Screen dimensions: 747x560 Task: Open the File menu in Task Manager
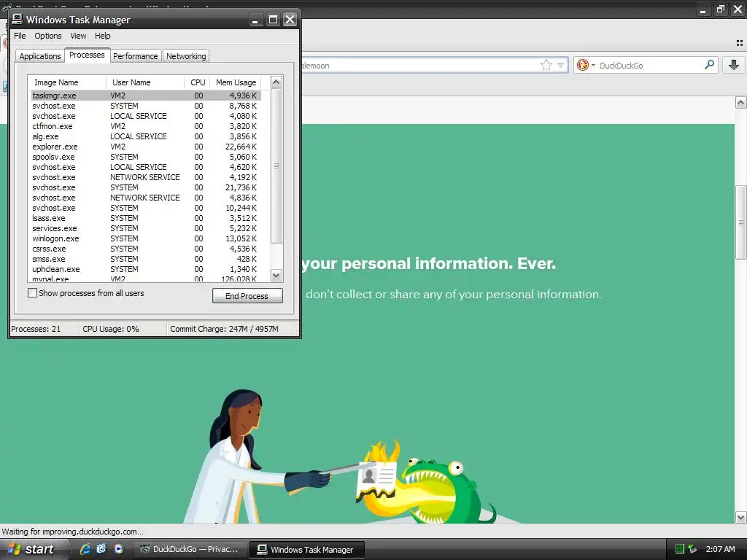pyautogui.click(x=20, y=36)
